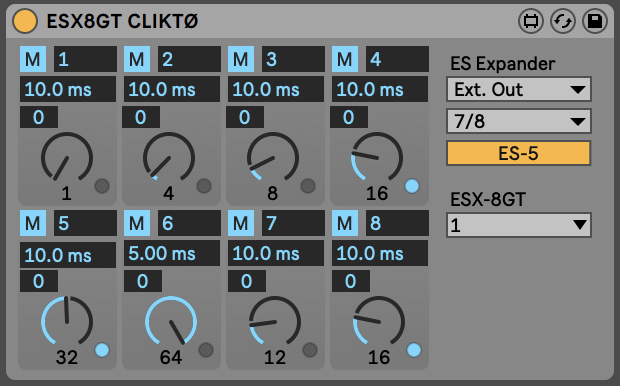Image resolution: width=620 pixels, height=386 pixels.
Task: Open the 7/8 channel dropdown
Action: coord(519,121)
